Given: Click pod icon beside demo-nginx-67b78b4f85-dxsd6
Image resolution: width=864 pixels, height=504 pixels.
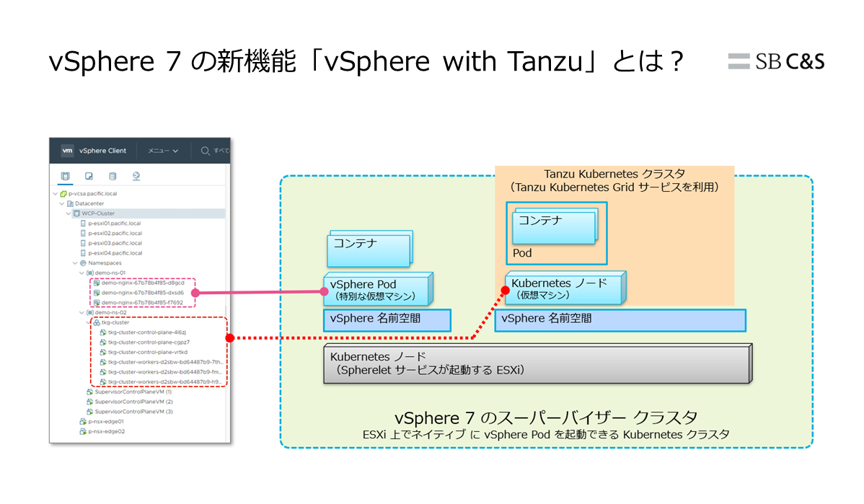Looking at the screenshot, I should click(x=97, y=293).
